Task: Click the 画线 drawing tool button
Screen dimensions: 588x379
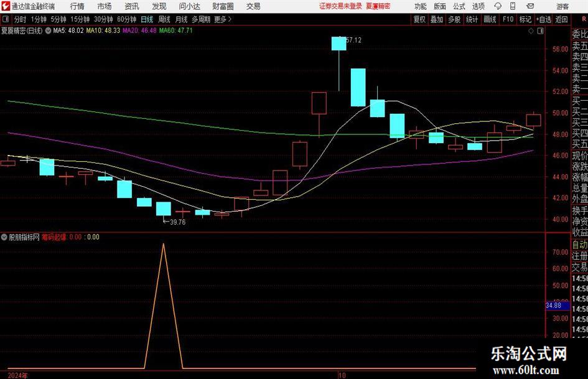Action: 490,19
